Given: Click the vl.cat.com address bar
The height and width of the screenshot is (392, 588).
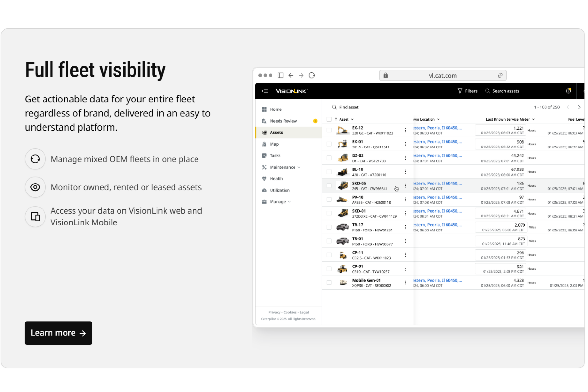Looking at the screenshot, I should (443, 75).
